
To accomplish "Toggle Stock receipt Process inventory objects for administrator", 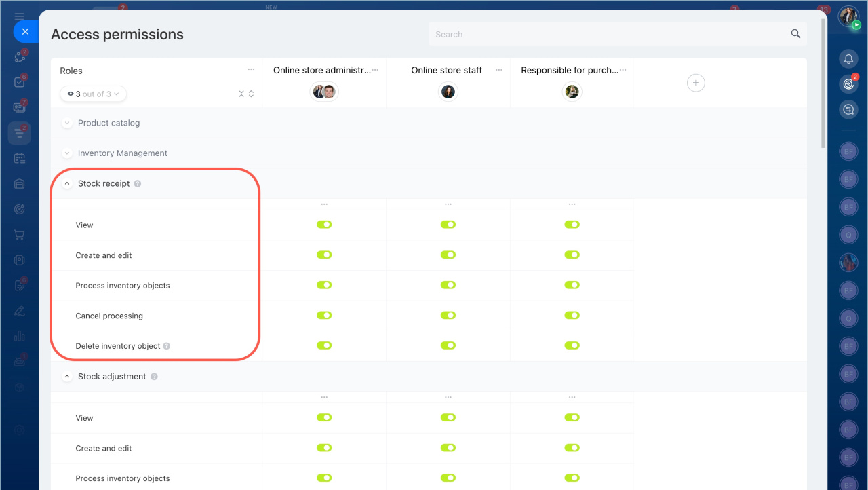I will coord(324,285).
